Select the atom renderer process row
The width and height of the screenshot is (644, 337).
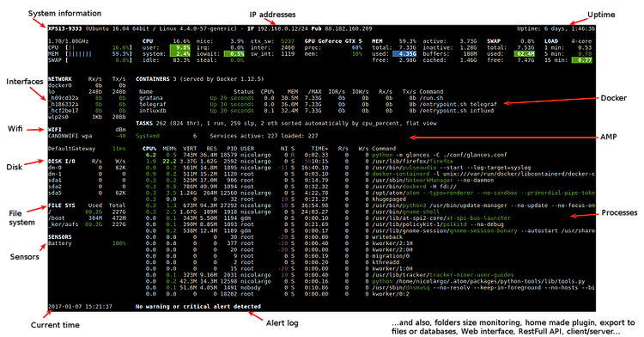click(369, 193)
